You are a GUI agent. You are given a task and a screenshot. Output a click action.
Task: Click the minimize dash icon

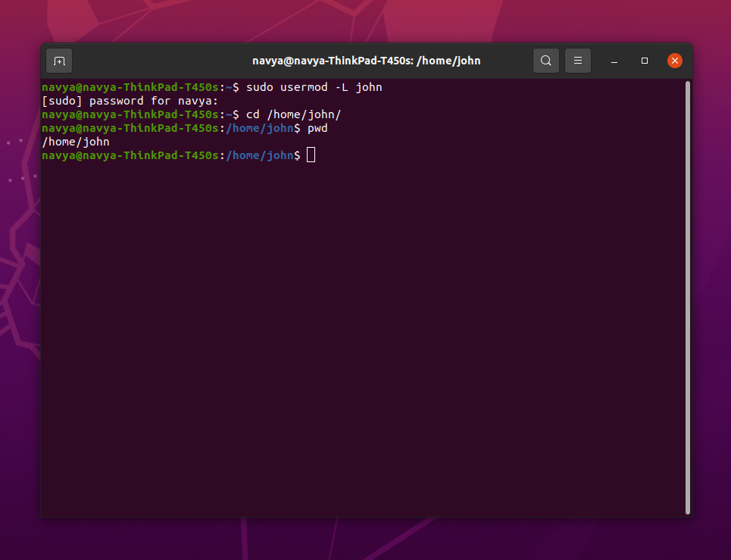pyautogui.click(x=614, y=61)
